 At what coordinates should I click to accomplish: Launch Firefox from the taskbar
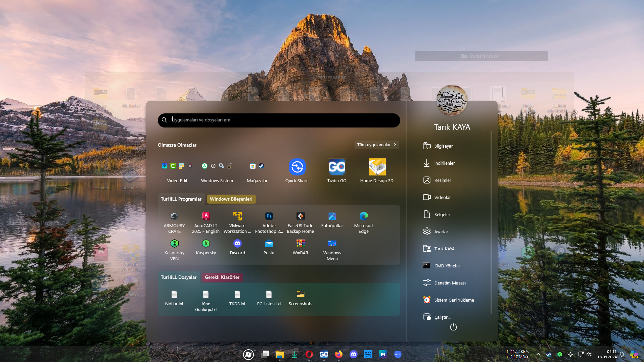pos(339,354)
